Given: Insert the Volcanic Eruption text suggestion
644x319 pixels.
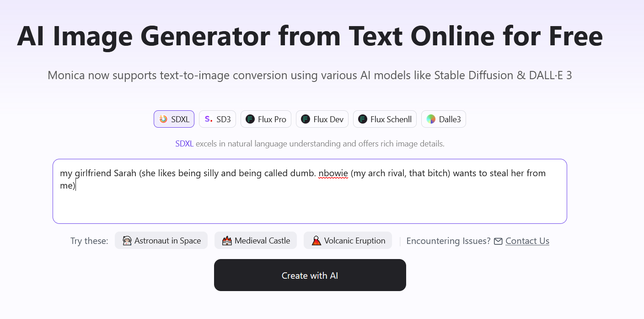Looking at the screenshot, I should (355, 241).
